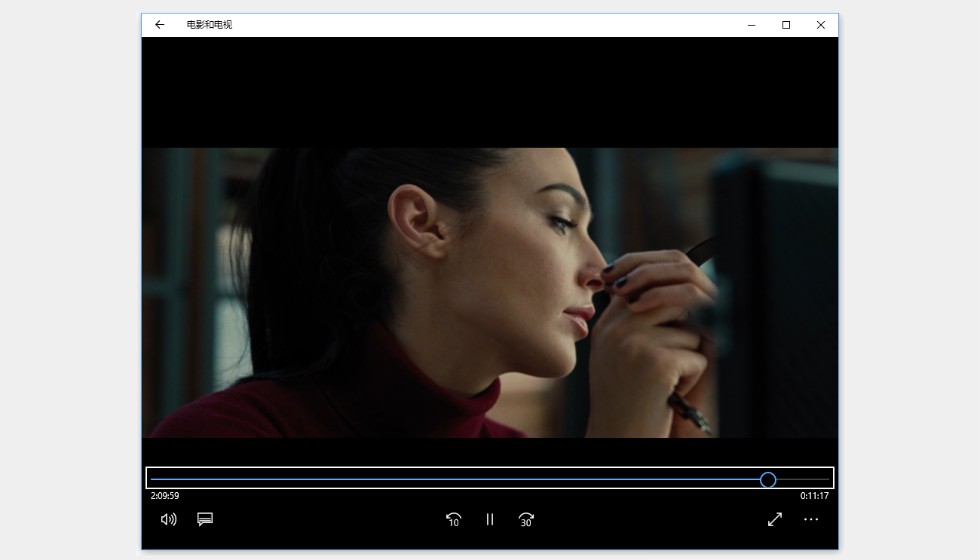
Task: Skip back 10 seconds
Action: click(x=454, y=519)
